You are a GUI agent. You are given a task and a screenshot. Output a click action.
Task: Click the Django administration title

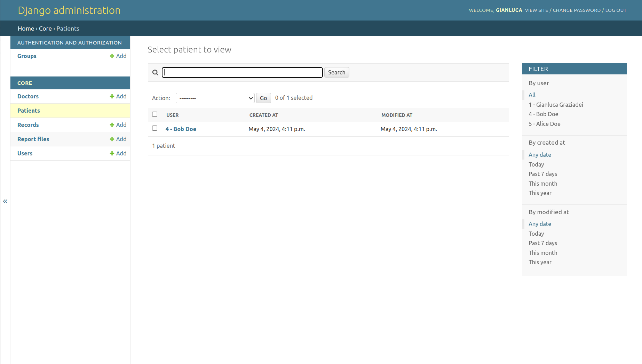tap(69, 10)
